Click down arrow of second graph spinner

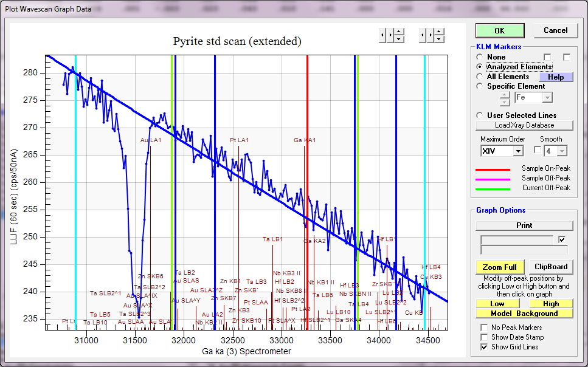438,39
